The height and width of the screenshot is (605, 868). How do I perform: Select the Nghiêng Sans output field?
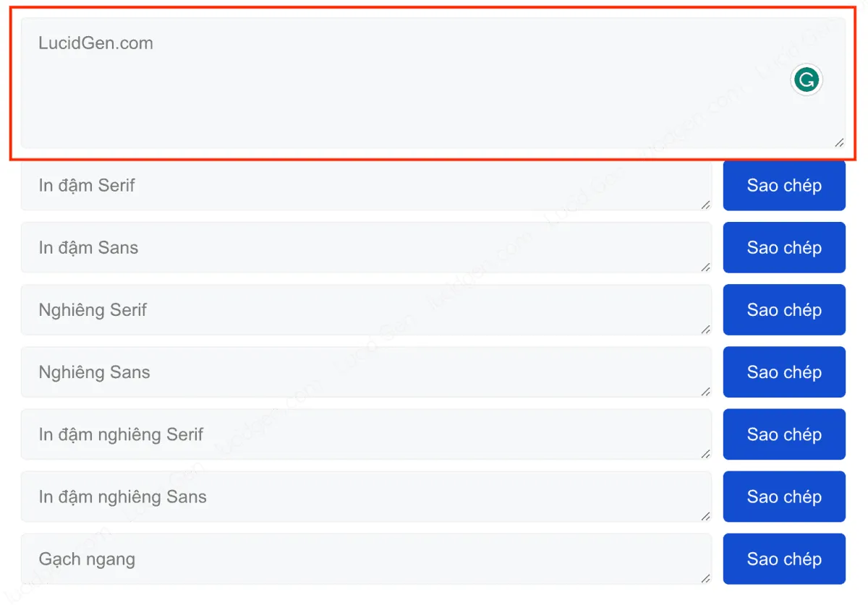pos(362,372)
